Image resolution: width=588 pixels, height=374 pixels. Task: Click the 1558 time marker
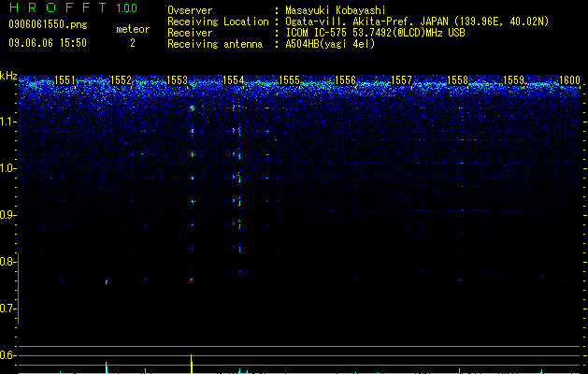[457, 80]
